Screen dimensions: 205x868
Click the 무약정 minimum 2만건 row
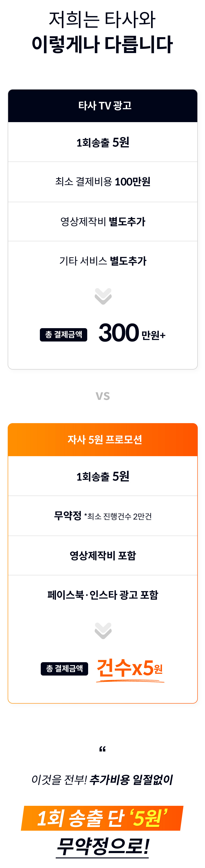pos(103,516)
